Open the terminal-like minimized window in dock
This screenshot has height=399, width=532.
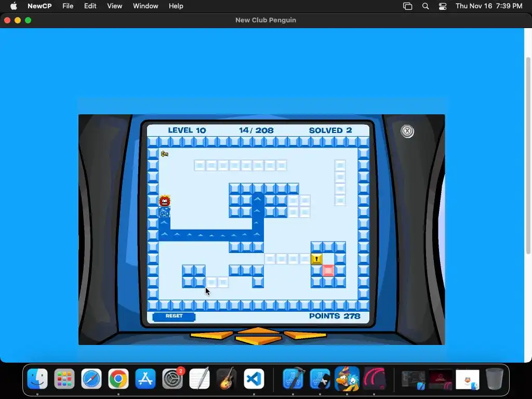413,379
